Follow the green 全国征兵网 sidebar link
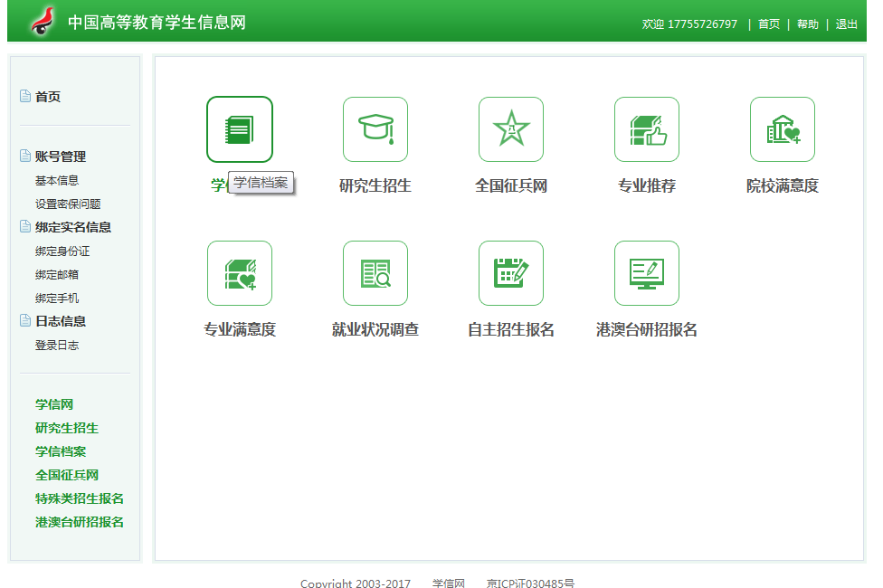This screenshot has height=588, width=883. [x=66, y=475]
